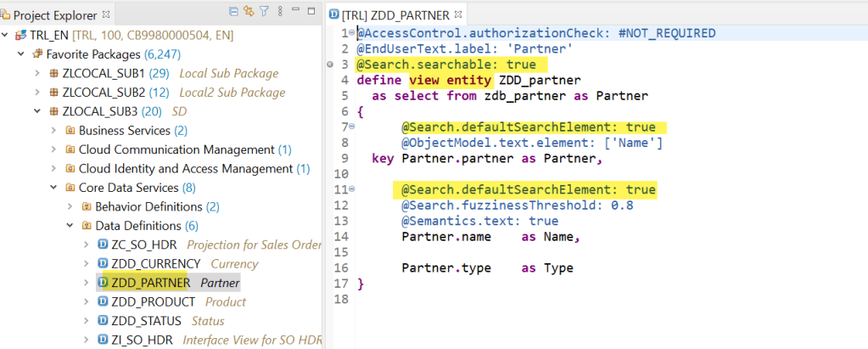Click the ZDD_CURRENCY data definition icon
Screen dimensions: 868x349
pos(103,264)
